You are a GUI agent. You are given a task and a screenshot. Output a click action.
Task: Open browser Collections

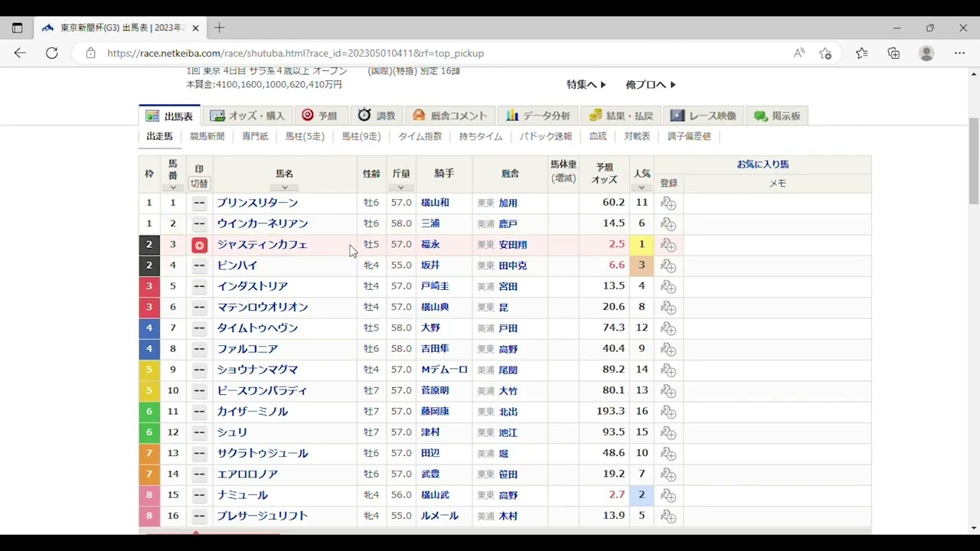coord(893,53)
